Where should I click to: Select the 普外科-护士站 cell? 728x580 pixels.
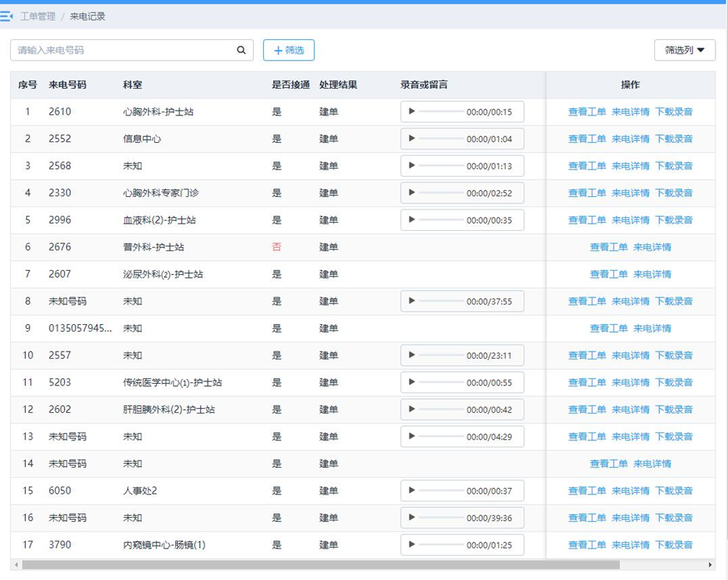(154, 247)
